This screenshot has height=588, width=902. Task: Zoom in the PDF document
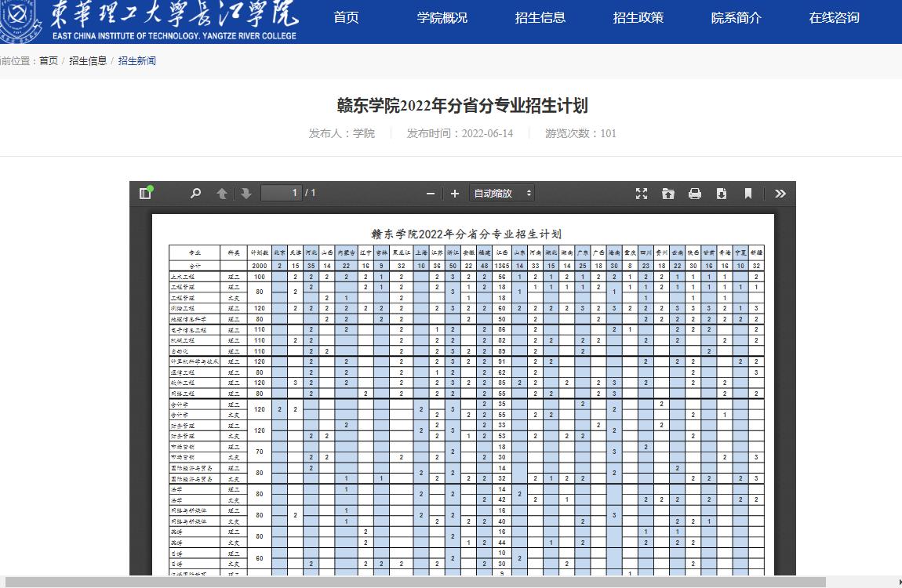454,194
